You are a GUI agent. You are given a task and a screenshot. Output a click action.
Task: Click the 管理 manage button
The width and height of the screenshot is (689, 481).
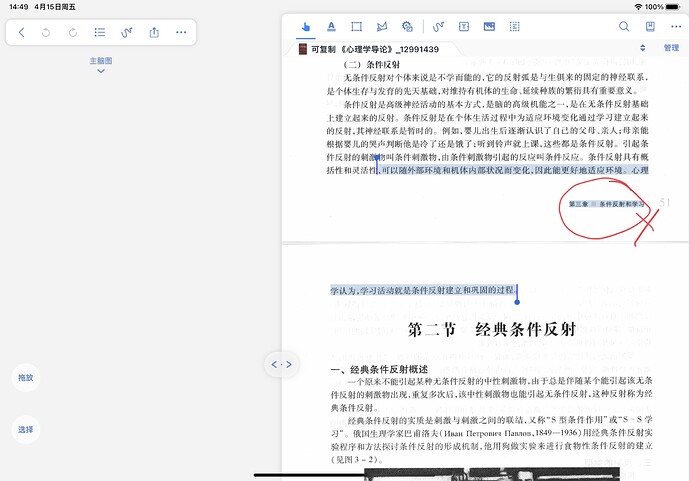(x=671, y=48)
